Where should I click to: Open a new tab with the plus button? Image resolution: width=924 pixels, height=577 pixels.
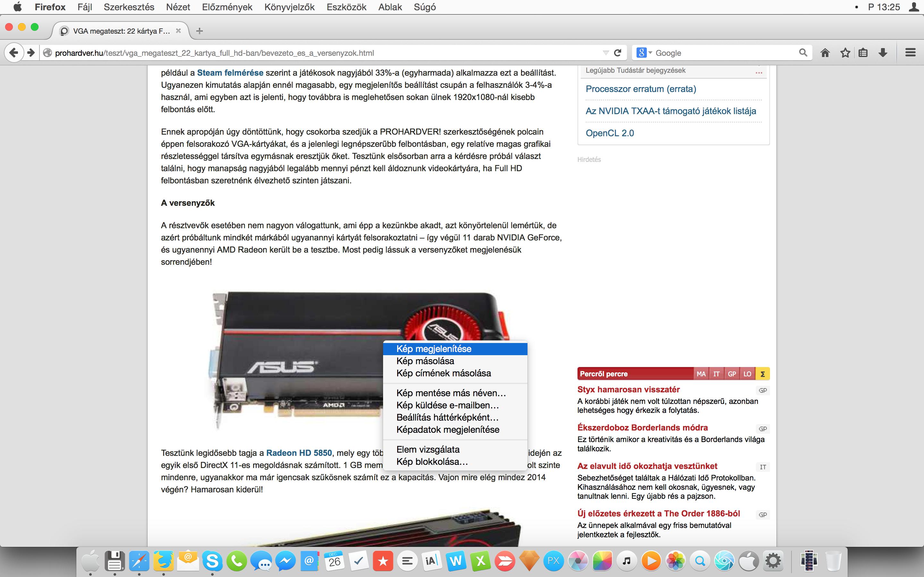(199, 31)
